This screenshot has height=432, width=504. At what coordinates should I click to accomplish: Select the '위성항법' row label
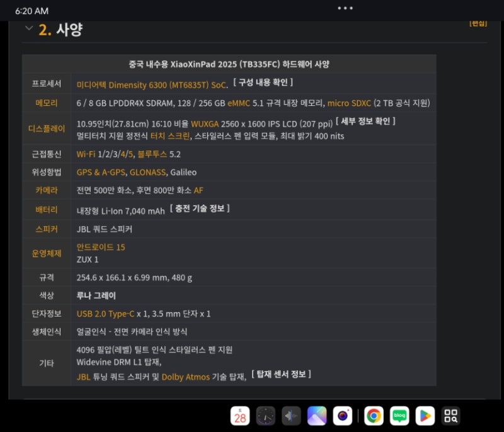pos(47,172)
